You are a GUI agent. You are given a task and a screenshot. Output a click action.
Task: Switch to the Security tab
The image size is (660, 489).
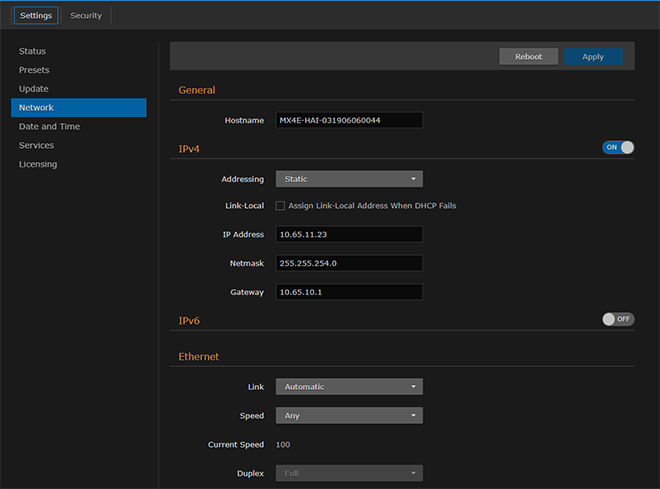click(86, 16)
